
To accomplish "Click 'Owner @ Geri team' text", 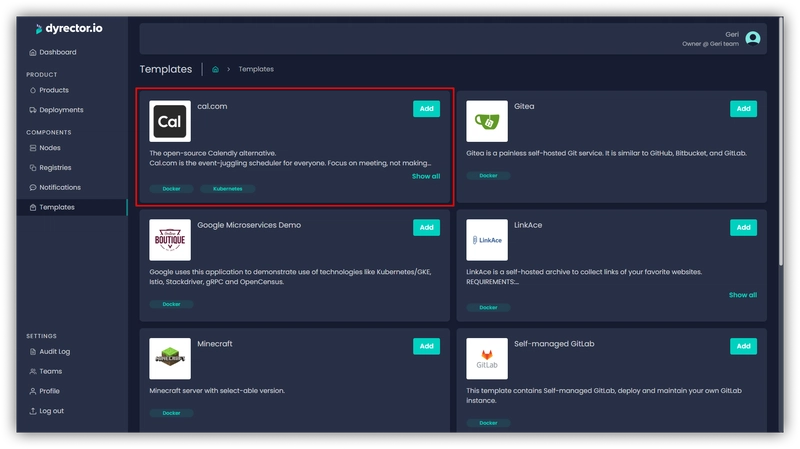I will (710, 44).
